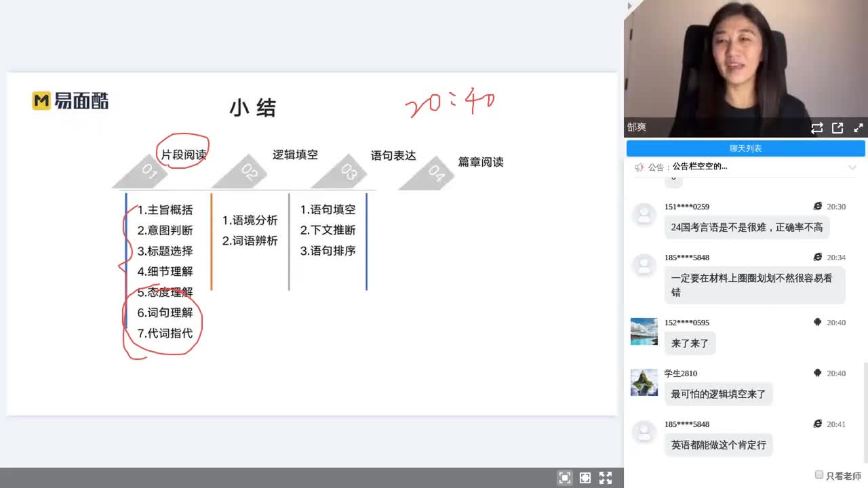The width and height of the screenshot is (868, 488).
Task: Click slide heading 片段阅读
Action: pyautogui.click(x=183, y=155)
